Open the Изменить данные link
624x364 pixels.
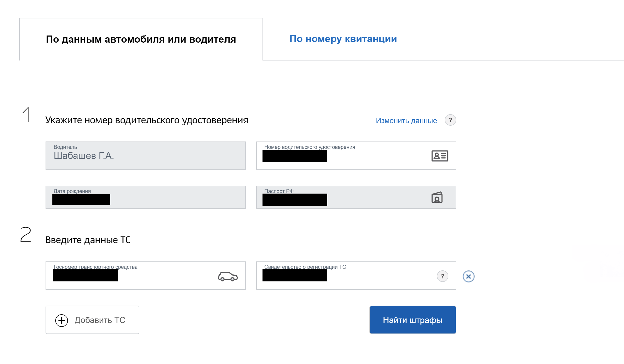coord(406,120)
